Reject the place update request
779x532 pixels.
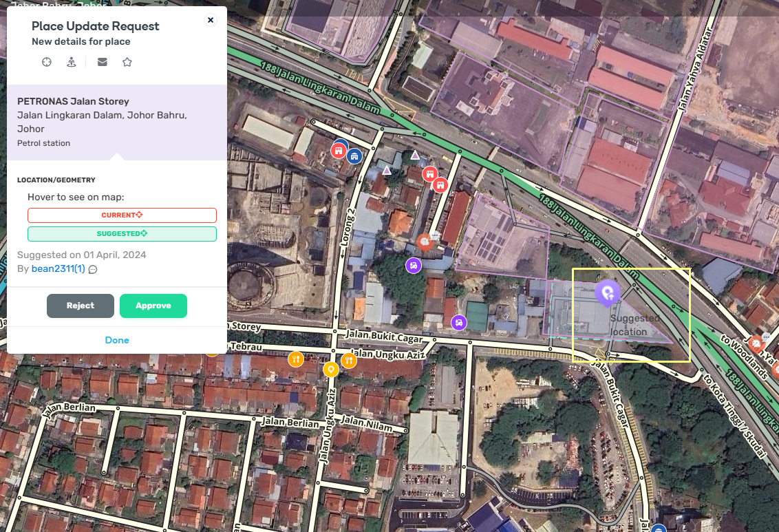[81, 306]
